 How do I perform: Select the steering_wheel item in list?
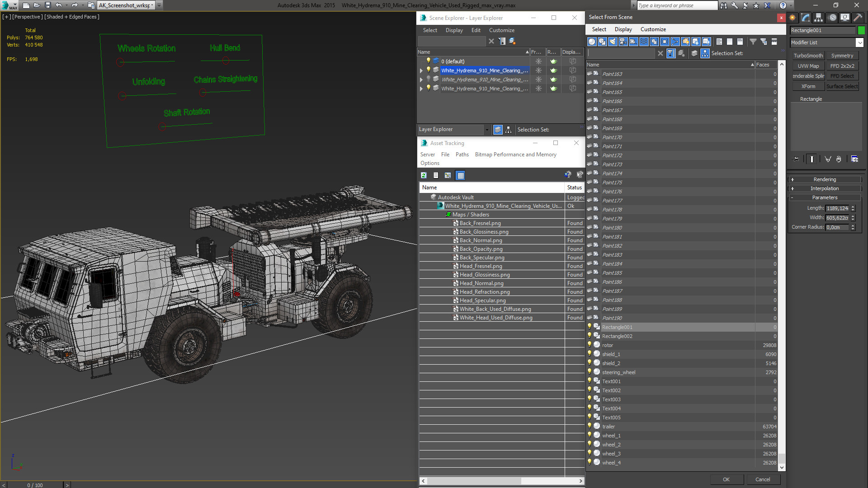coord(618,372)
